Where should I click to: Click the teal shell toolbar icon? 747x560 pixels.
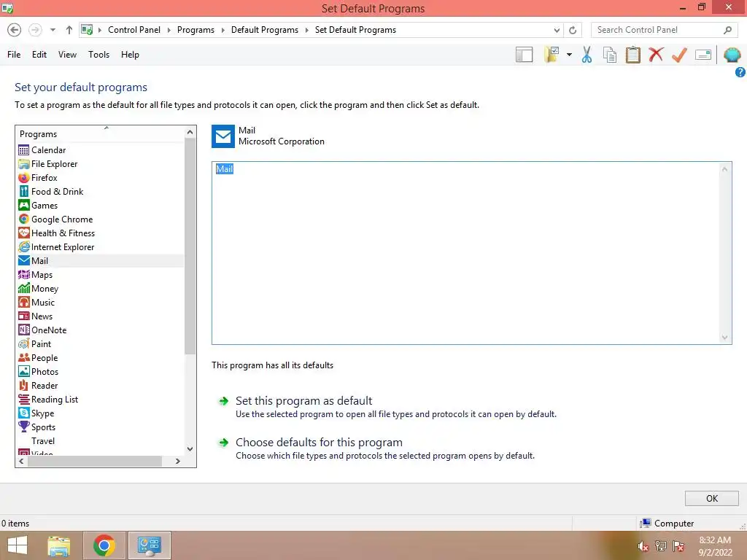pos(732,55)
